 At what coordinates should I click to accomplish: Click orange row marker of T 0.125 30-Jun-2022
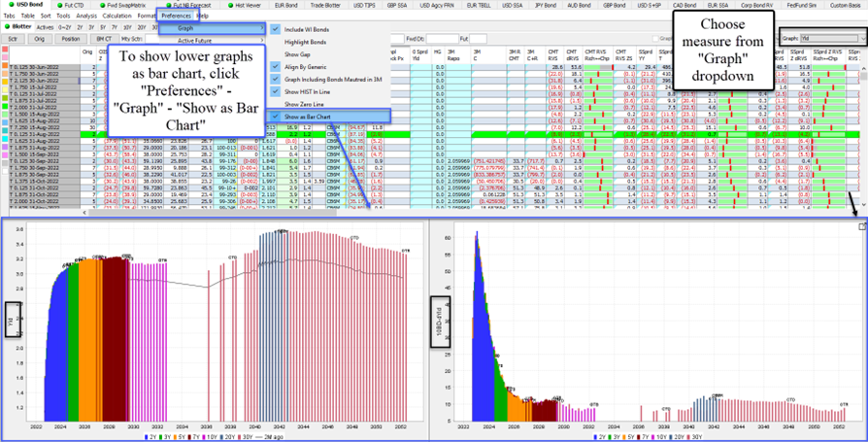coord(5,66)
